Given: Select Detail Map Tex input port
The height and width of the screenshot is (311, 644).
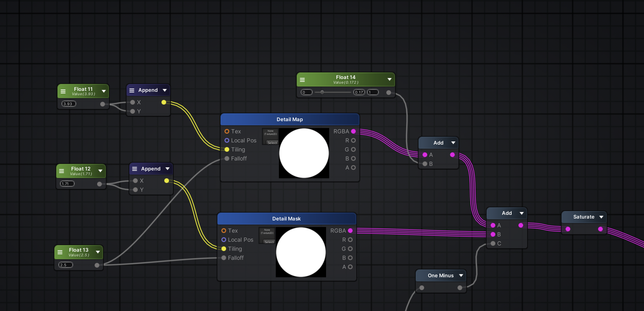Looking at the screenshot, I should pyautogui.click(x=227, y=131).
